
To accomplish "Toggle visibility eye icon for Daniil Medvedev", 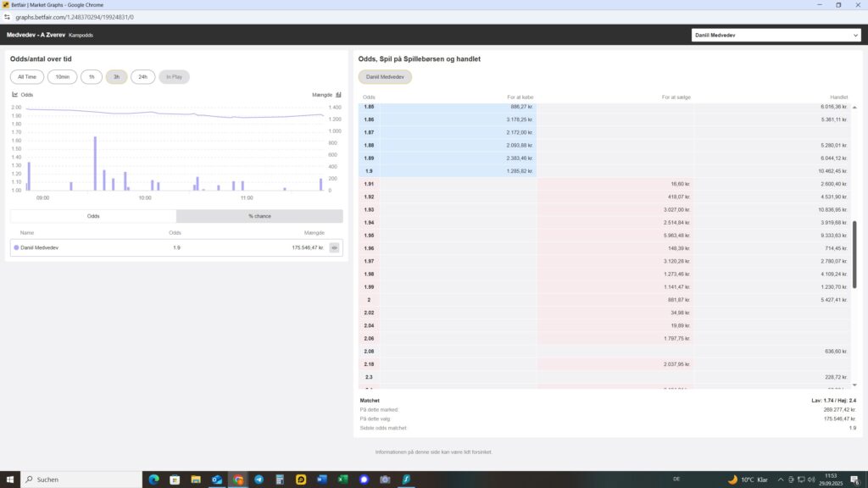I will [335, 247].
